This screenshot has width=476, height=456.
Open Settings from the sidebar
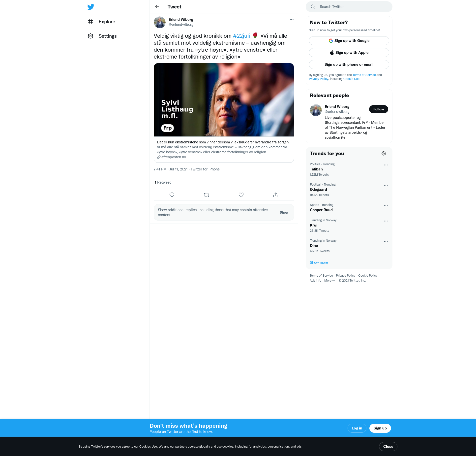(102, 36)
